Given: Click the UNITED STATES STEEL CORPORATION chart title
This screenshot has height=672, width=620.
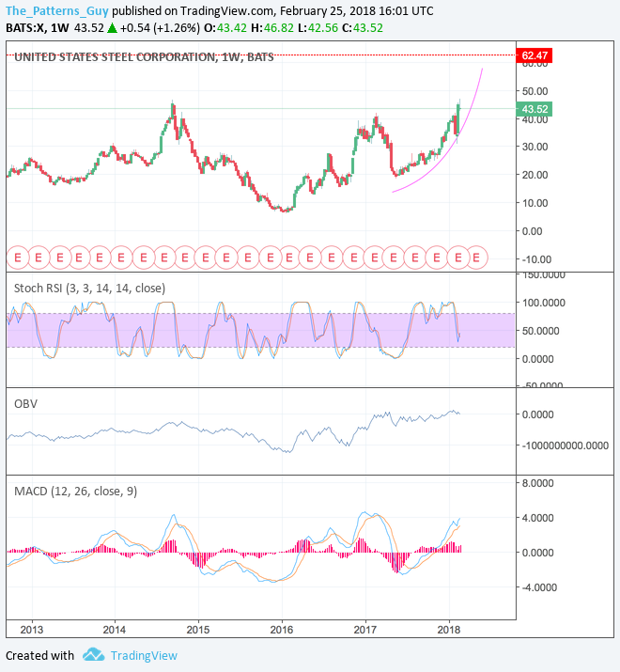Looking at the screenshot, I should 144,57.
